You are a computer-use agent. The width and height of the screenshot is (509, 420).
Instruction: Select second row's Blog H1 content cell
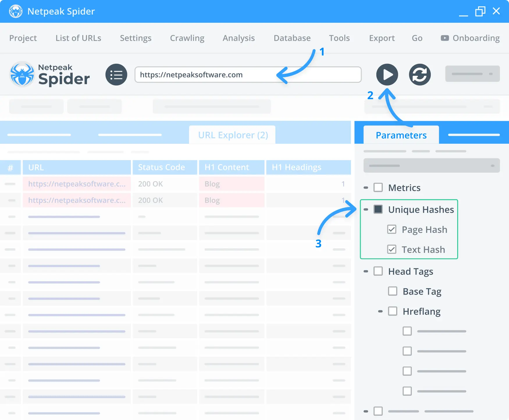click(x=232, y=200)
